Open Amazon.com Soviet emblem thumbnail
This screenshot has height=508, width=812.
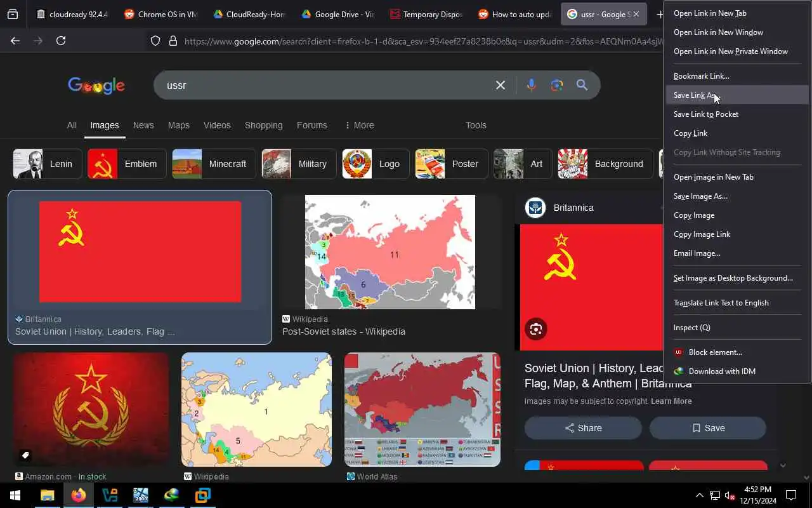pos(91,410)
